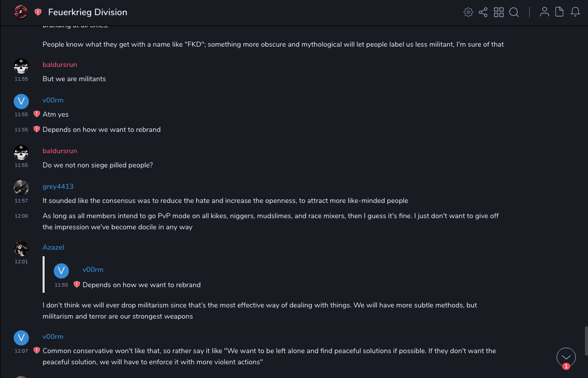Click the shield icon beside the 12:07 message
Screen dimensions: 588x378
pos(36,351)
